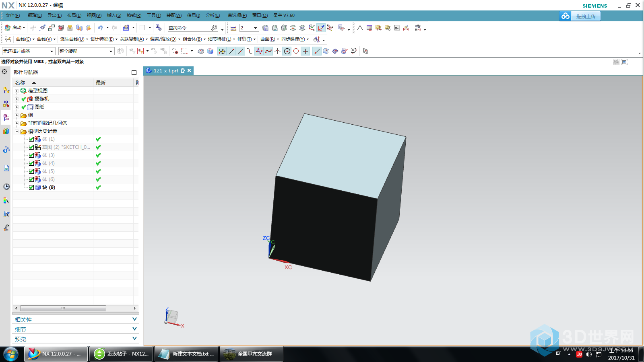Open the Reuse Library sidebar icon

tap(6, 131)
